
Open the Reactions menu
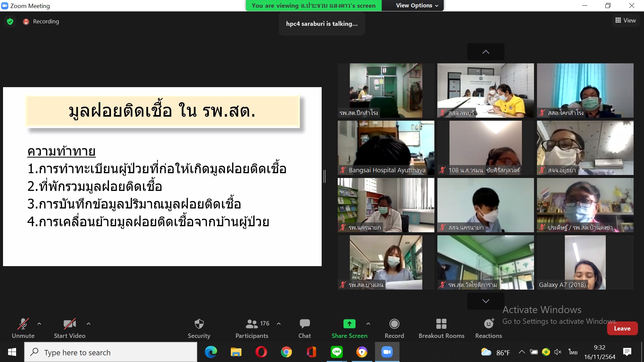point(489,328)
